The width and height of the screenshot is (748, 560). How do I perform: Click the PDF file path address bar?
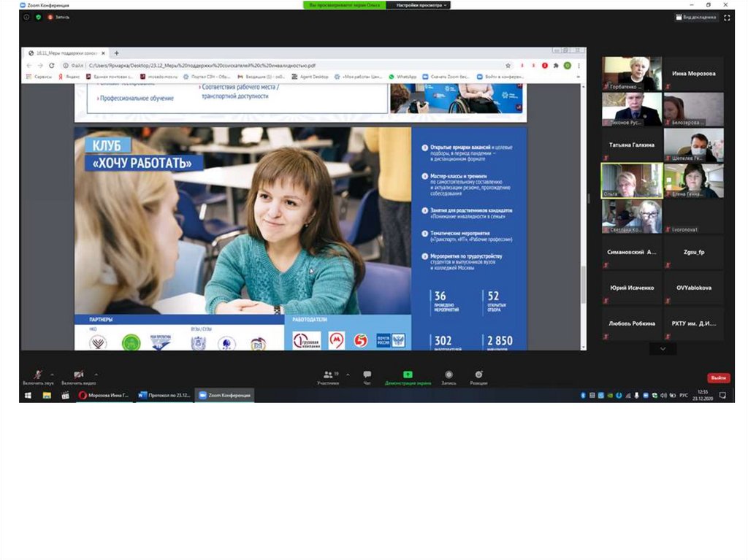286,66
